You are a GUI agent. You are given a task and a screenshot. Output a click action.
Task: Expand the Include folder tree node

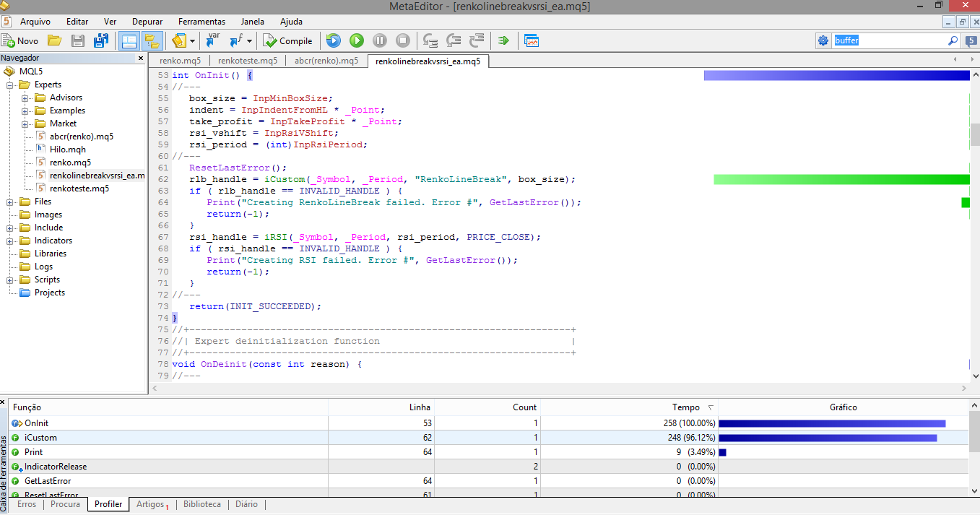11,228
